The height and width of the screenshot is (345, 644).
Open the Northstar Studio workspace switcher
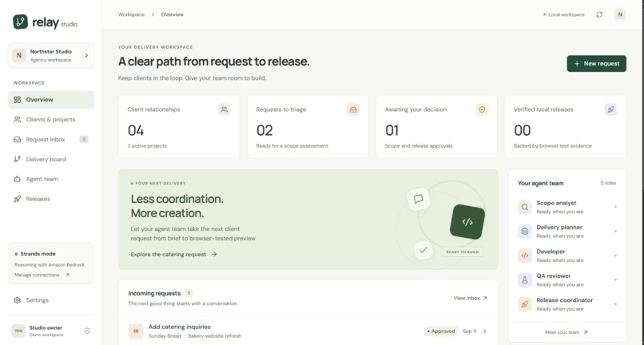(x=51, y=55)
